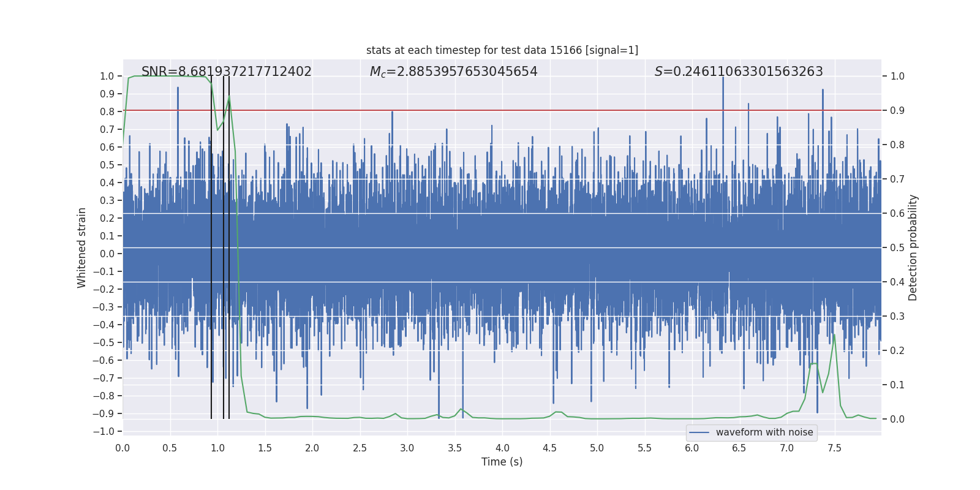
Task: Click the 7.5 tick on time axis
Action: (x=834, y=448)
